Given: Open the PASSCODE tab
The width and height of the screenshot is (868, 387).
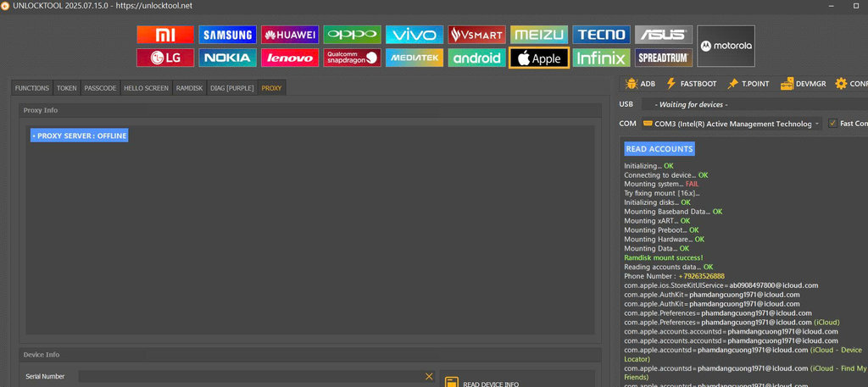Looking at the screenshot, I should [100, 88].
